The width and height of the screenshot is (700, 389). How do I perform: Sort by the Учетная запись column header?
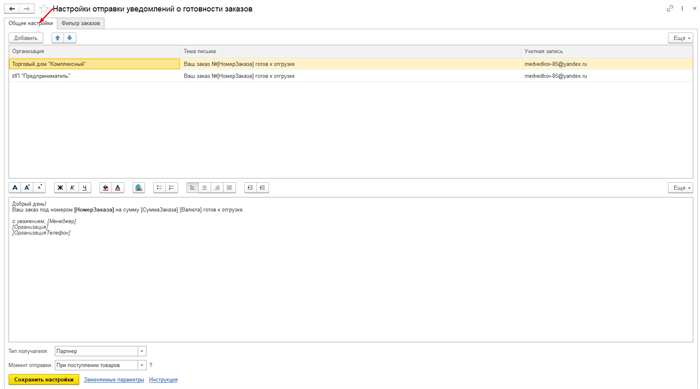click(607, 51)
